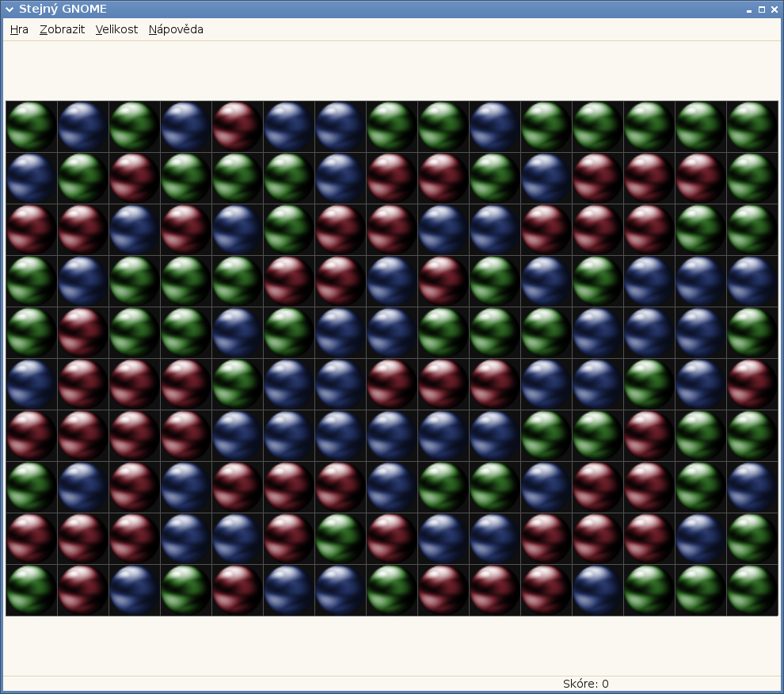Click the green ball in the top-right corner
Screen dimensions: 784x694
click(752, 127)
